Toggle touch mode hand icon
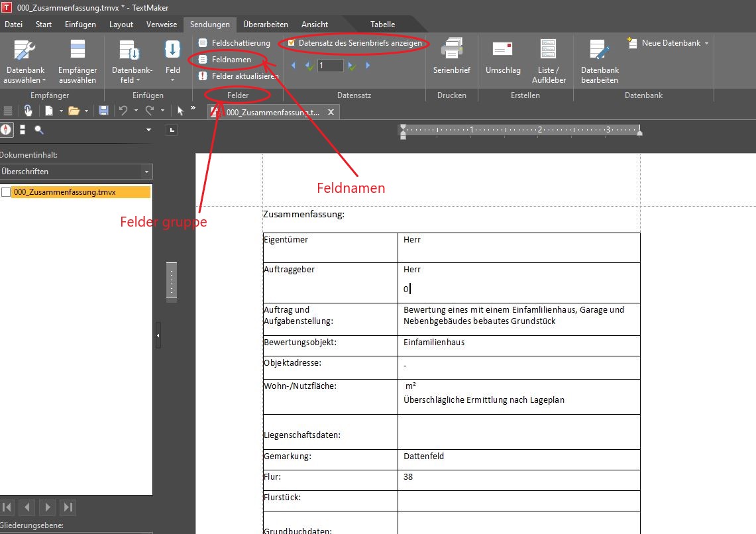The image size is (756, 534). coord(28,111)
